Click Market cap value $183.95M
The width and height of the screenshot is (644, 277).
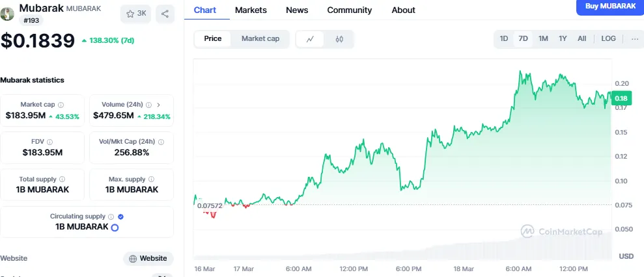pos(25,116)
